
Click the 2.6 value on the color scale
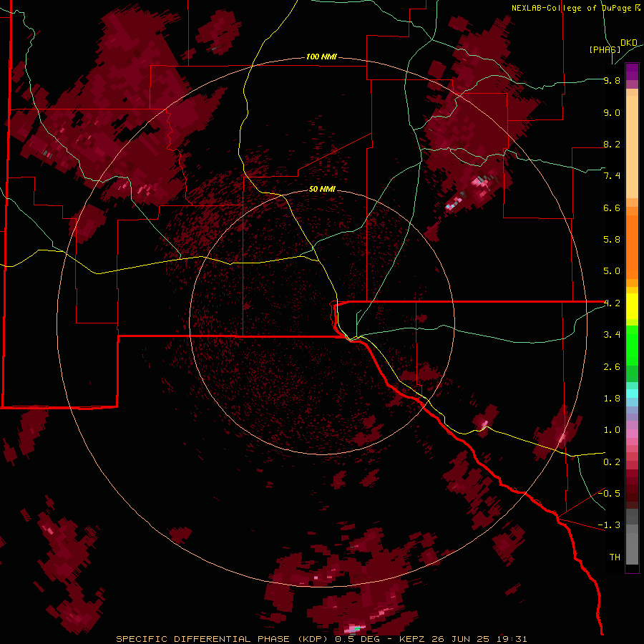tap(612, 367)
